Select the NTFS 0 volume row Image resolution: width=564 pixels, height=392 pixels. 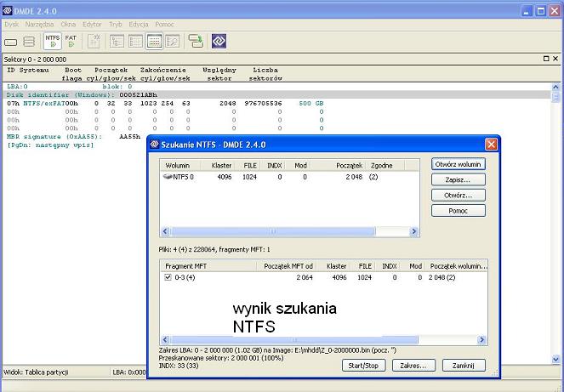[289, 177]
